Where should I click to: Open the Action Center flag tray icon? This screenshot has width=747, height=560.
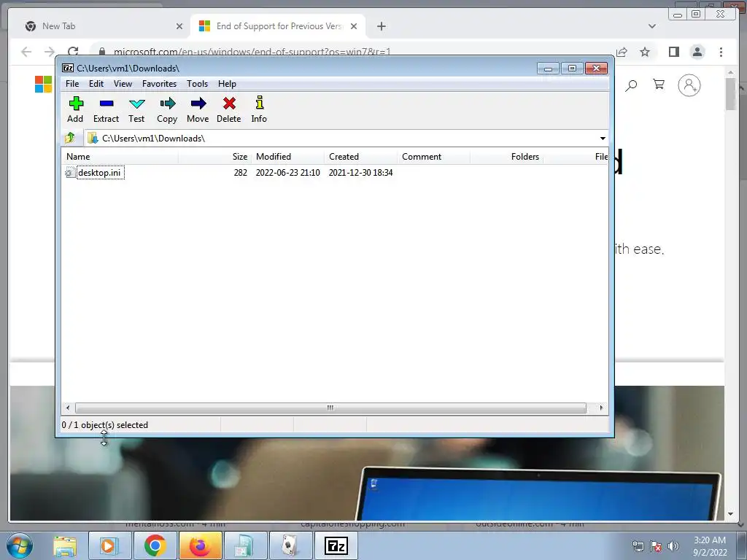[656, 546]
